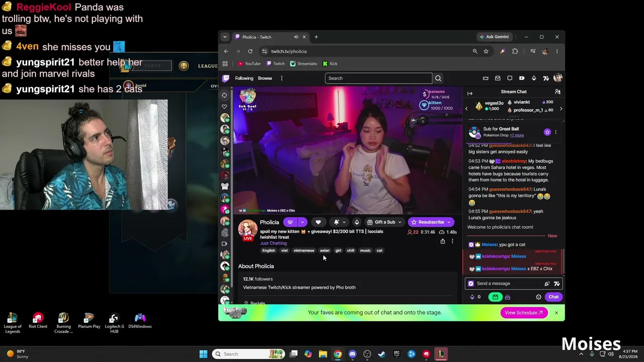Open the Chrome tab search dropdown

pyautogui.click(x=225, y=37)
